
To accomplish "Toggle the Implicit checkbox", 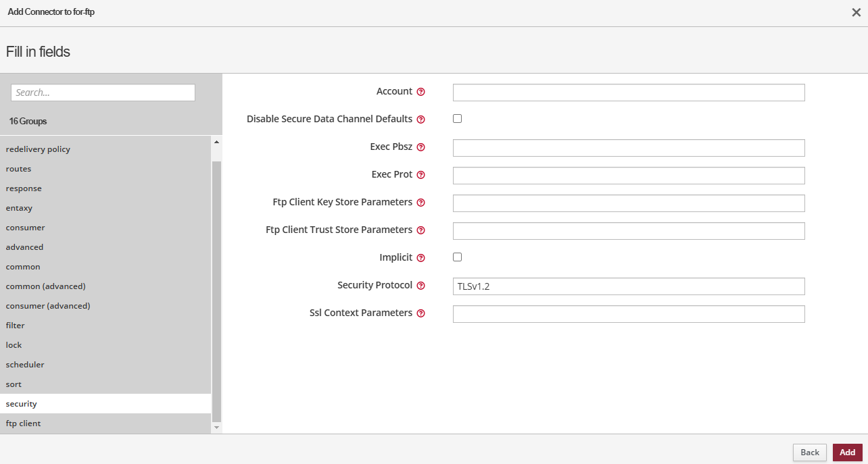I will (x=457, y=257).
